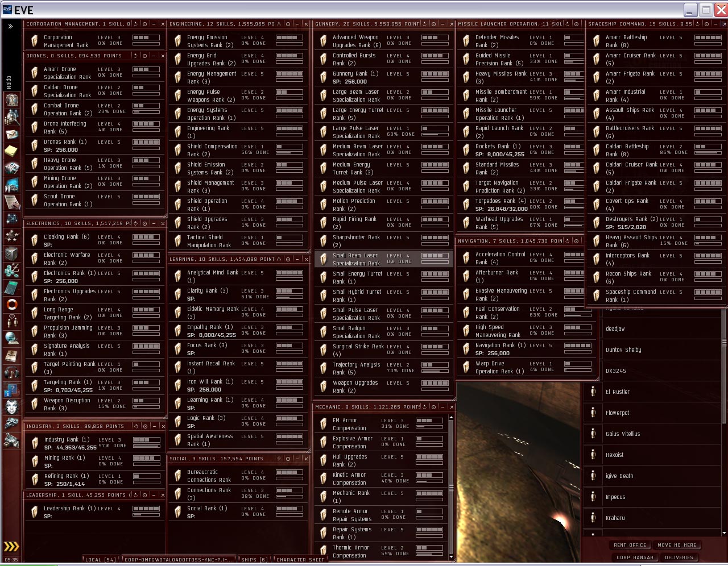
Task: Toggle the pin on the Gunnery window
Action: click(424, 24)
